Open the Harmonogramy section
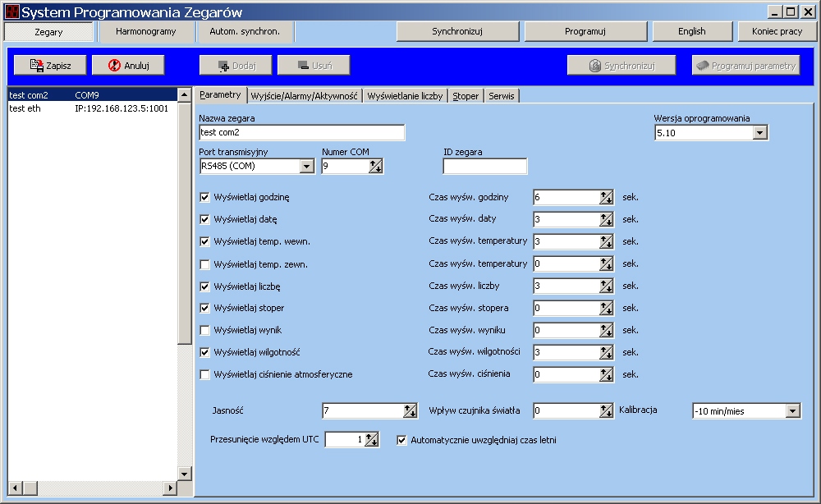This screenshot has height=504, width=821. pos(145,31)
